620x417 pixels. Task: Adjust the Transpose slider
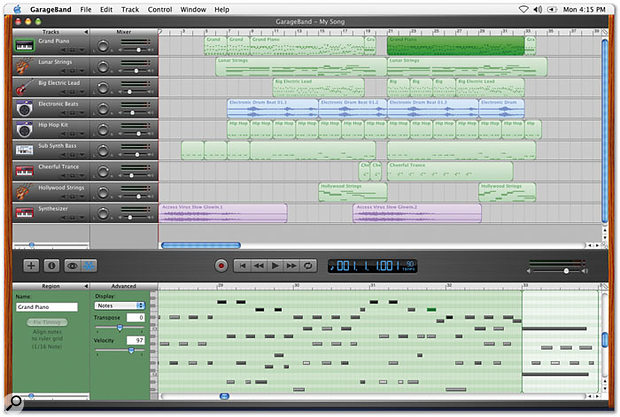click(119, 328)
